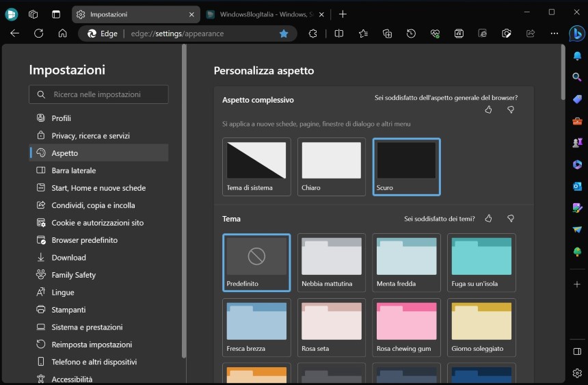Open the IE mode toolbar icon

click(x=483, y=34)
